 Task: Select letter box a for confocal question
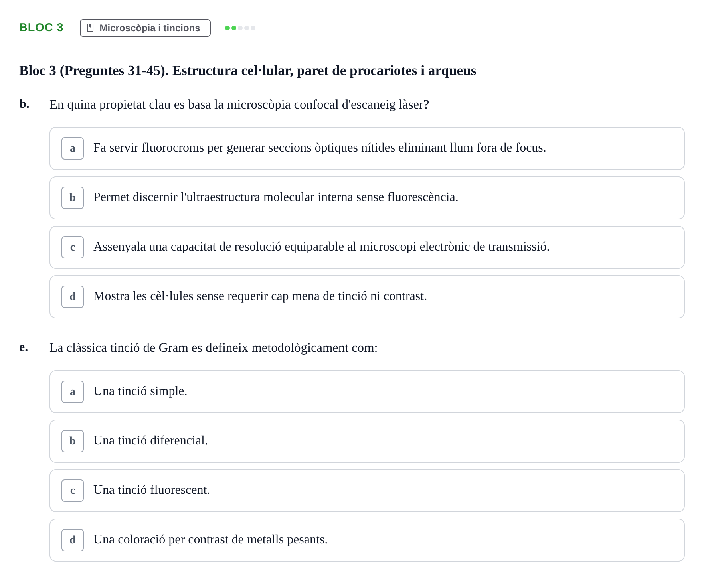[73, 148]
